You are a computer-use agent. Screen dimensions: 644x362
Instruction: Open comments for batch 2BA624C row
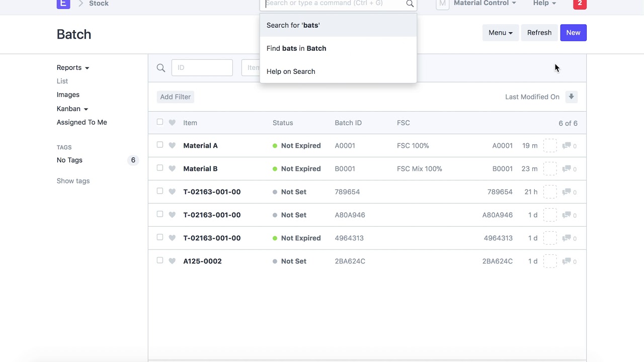click(569, 261)
